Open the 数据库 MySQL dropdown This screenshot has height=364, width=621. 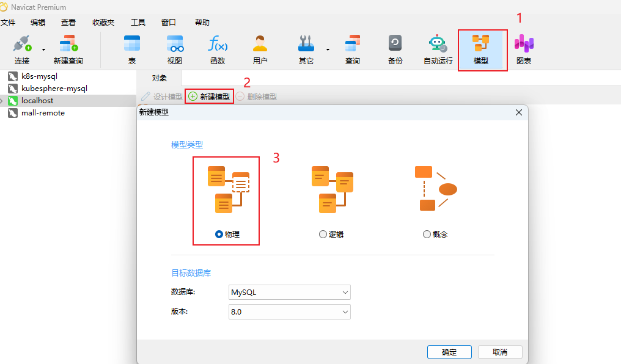click(290, 293)
